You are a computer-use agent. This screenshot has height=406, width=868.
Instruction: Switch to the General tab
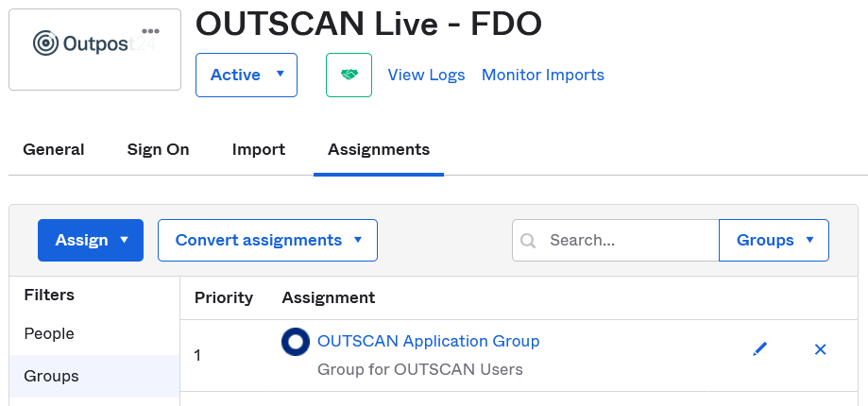pos(54,149)
